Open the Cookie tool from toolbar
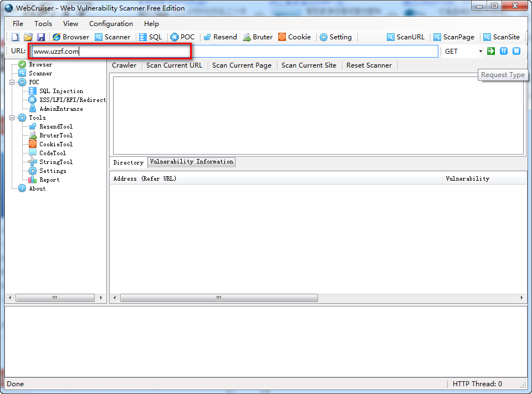The height and width of the screenshot is (394, 532). click(294, 37)
